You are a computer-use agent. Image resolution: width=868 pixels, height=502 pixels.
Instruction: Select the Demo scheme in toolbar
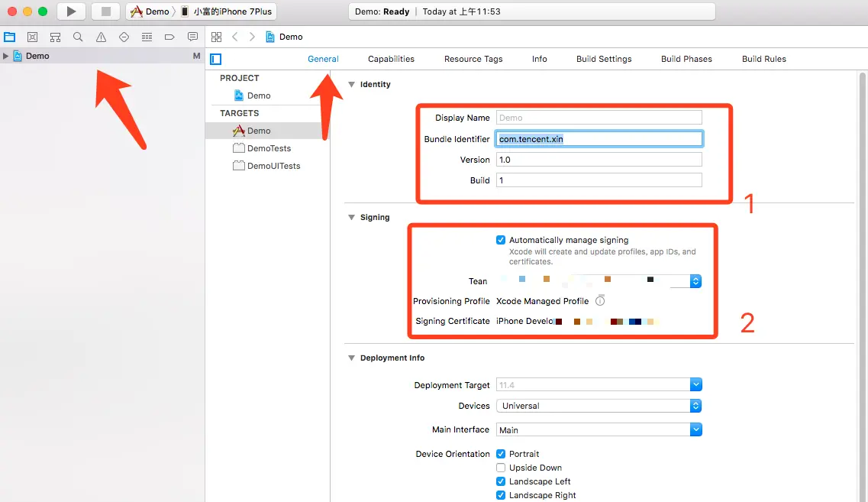tap(150, 11)
